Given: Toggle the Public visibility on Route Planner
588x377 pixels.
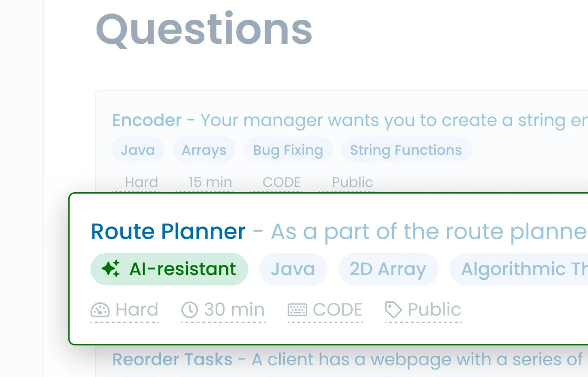Looking at the screenshot, I should [x=423, y=310].
